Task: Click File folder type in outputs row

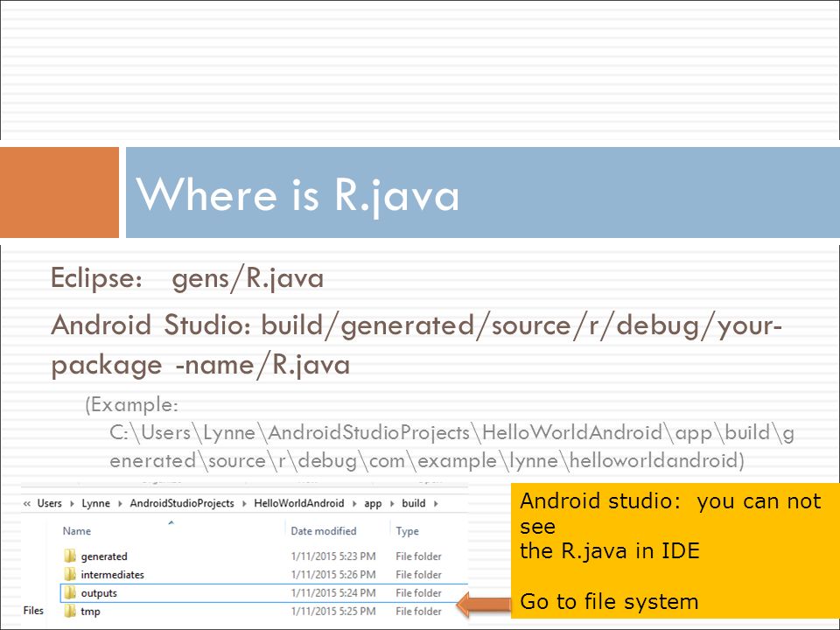Action: pos(418,593)
